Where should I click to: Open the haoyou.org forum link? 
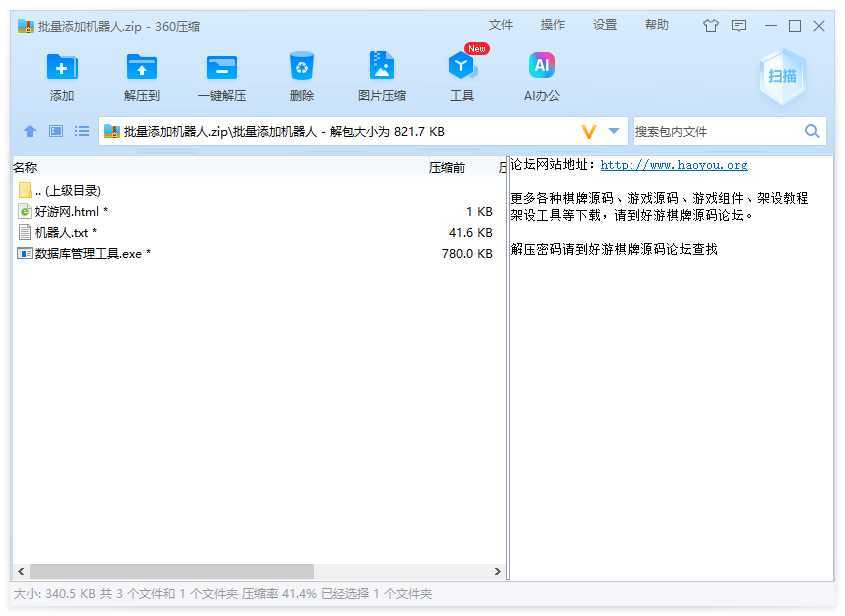point(674,165)
